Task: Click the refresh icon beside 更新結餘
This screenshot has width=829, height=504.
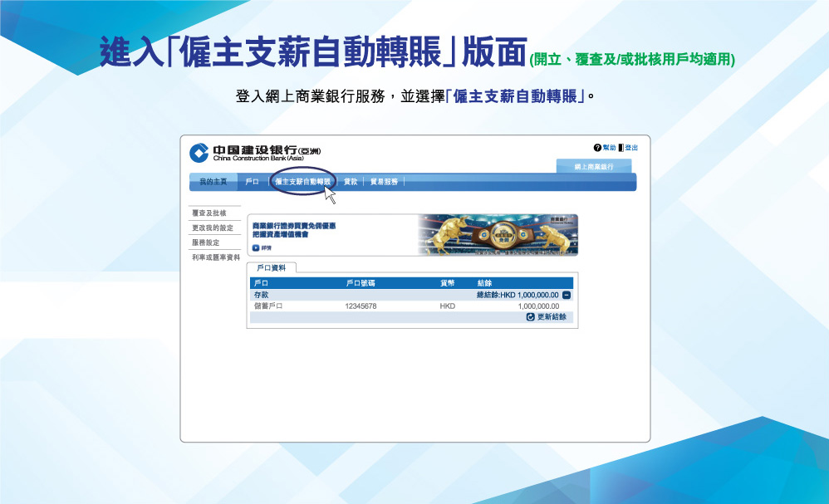Action: pyautogui.click(x=531, y=317)
